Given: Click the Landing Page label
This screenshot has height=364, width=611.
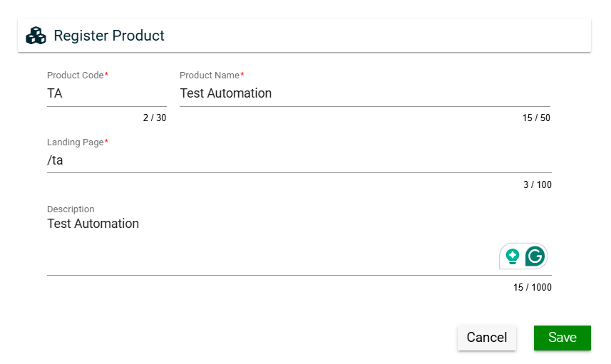Looking at the screenshot, I should pyautogui.click(x=75, y=142).
